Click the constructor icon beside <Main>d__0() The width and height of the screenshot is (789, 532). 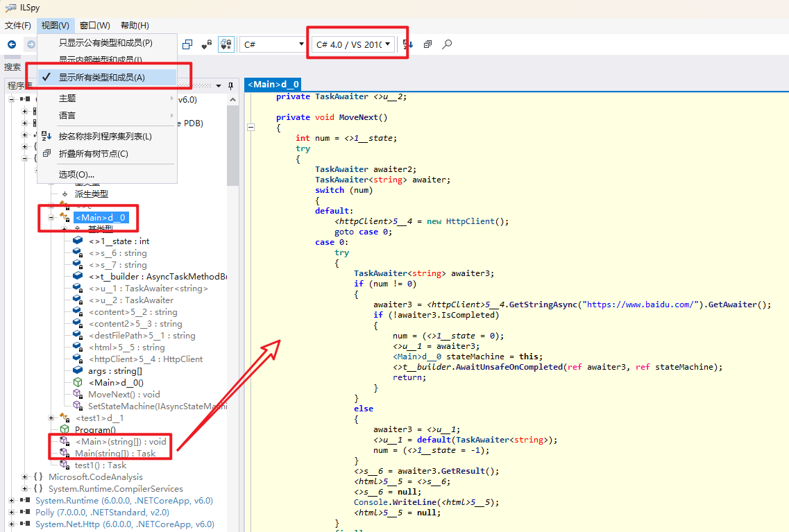(x=78, y=383)
